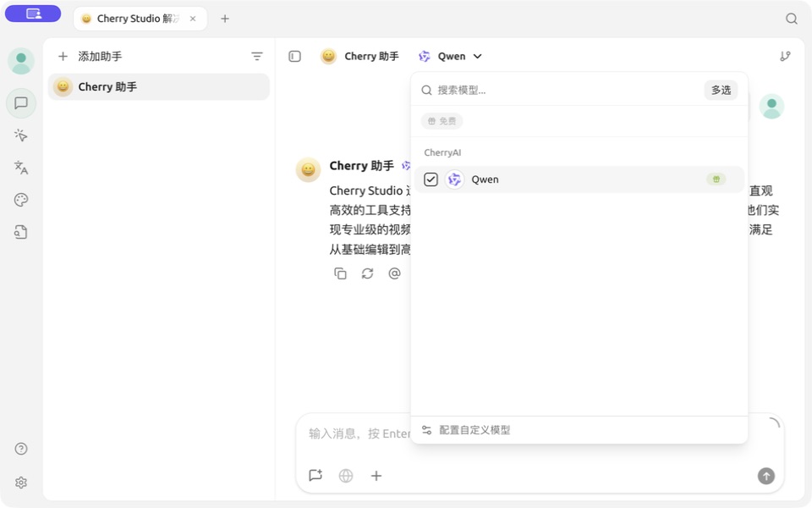
Task: Toggle the 免费 free filter tag
Action: 442,121
